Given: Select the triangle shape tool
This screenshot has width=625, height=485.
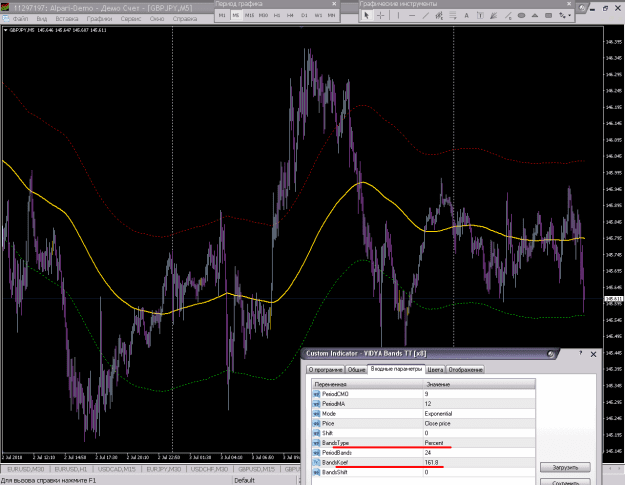Looking at the screenshot, I should pyautogui.click(x=535, y=16).
